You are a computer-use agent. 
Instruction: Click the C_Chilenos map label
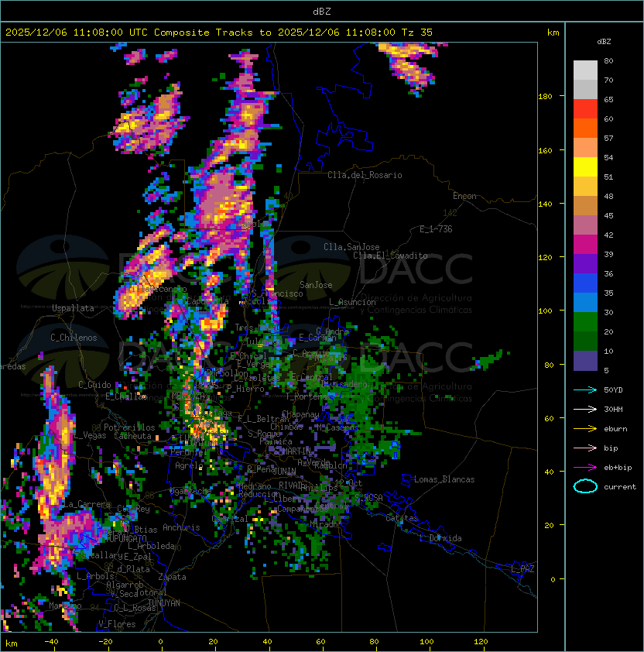(x=74, y=338)
